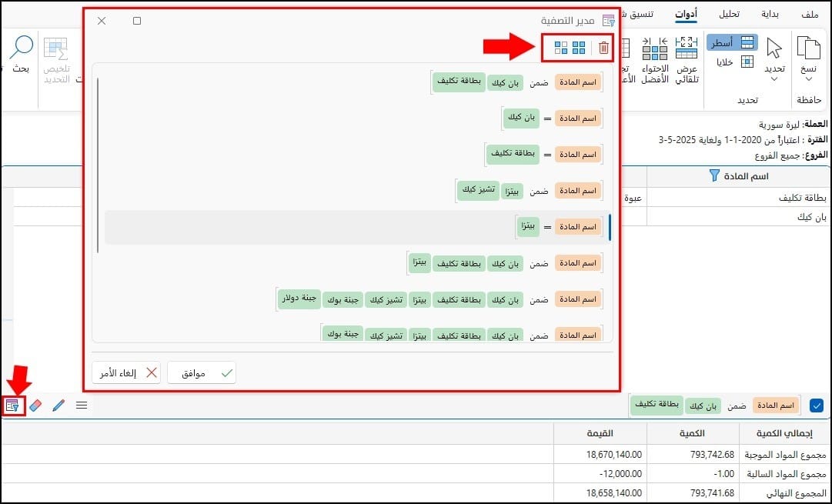Click the بحث search magnifier icon
The width and height of the screenshot is (832, 504).
[22, 48]
